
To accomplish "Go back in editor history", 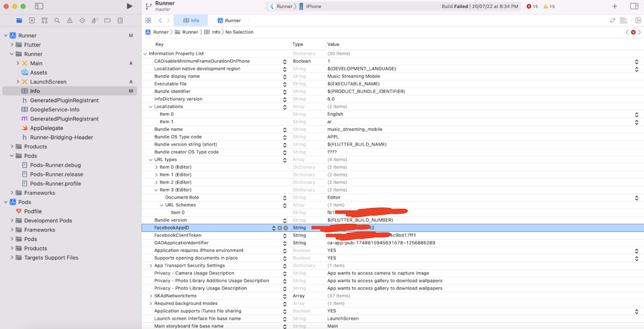I will (x=160, y=20).
